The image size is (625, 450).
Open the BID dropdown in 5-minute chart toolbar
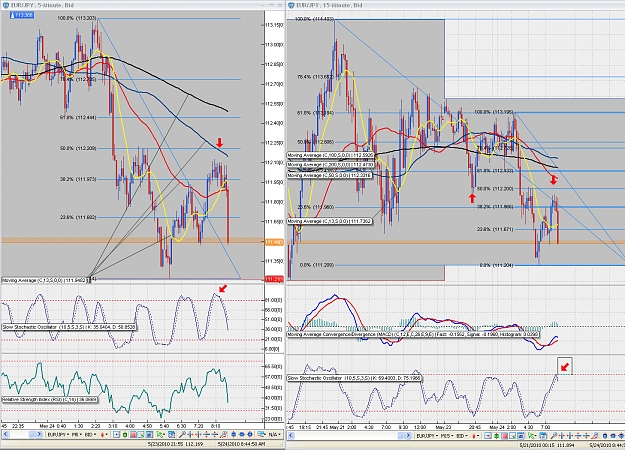click(90, 434)
